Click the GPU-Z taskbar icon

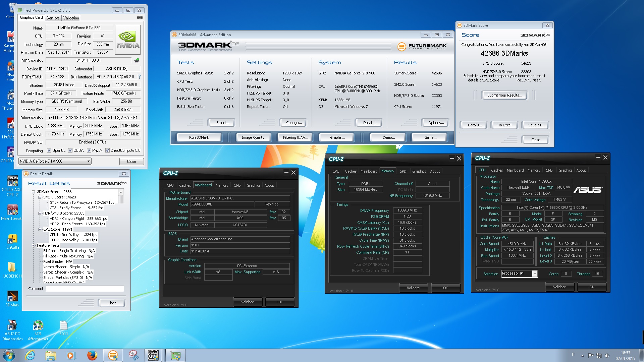(175, 355)
